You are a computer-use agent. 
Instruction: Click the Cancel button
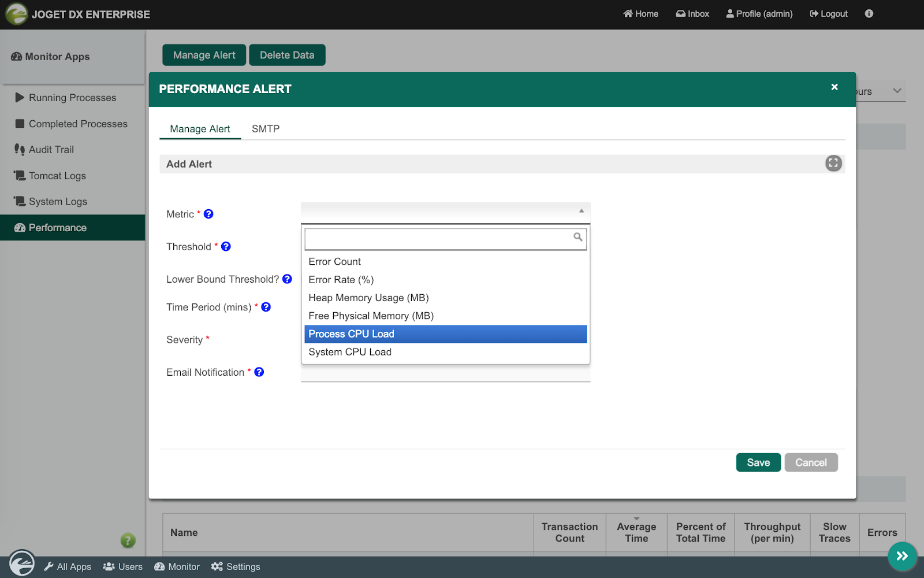[x=811, y=462]
